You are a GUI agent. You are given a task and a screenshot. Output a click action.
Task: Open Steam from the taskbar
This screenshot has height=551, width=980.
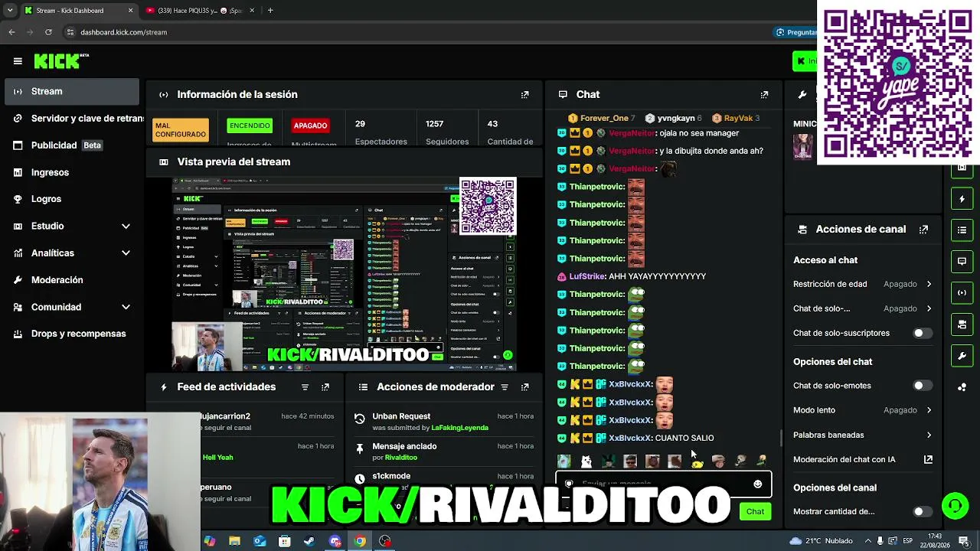[309, 541]
